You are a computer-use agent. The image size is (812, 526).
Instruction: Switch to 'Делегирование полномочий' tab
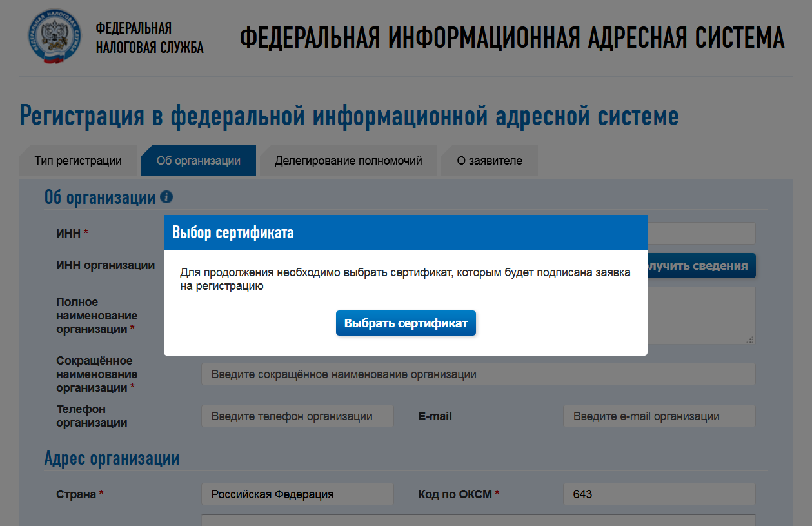tap(348, 161)
